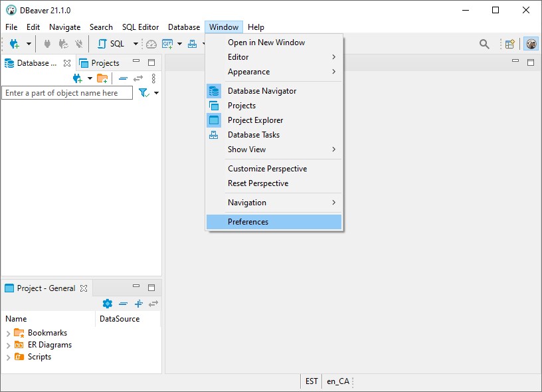Maximize the editor area
The width and height of the screenshot is (542, 392).
(531, 62)
